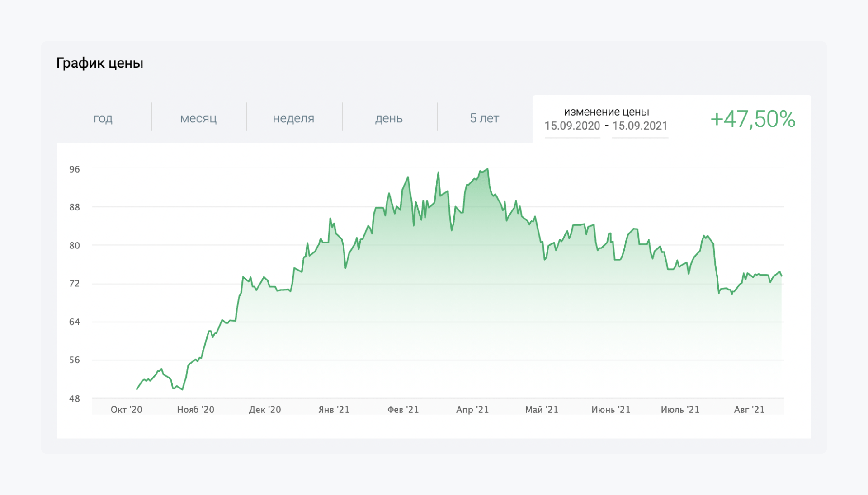Click the end date field 15.09.2021
This screenshot has height=495, width=868.
click(640, 126)
